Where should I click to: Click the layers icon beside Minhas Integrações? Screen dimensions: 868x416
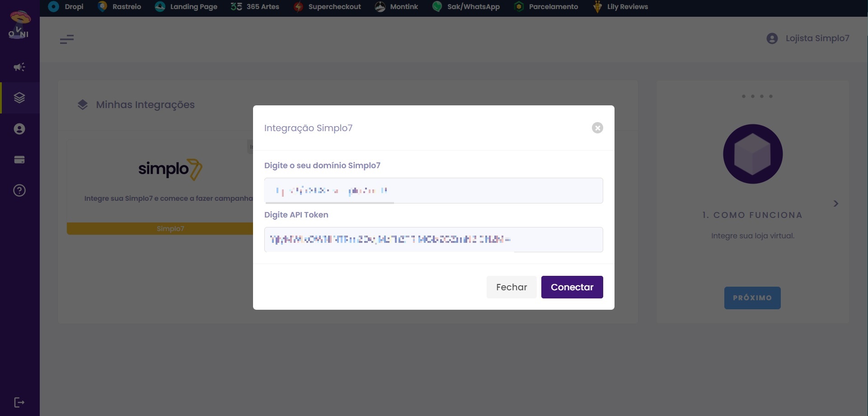tap(83, 105)
